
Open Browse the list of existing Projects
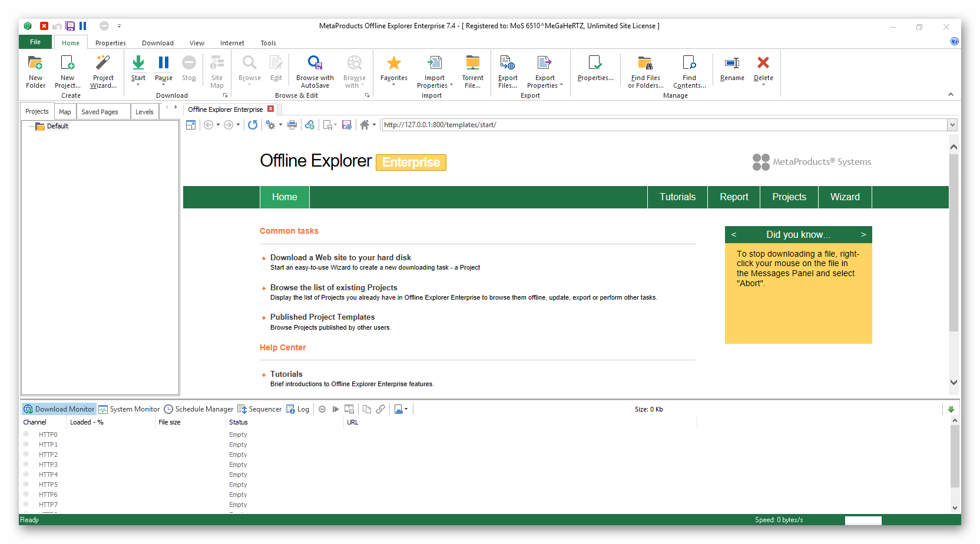tap(333, 287)
